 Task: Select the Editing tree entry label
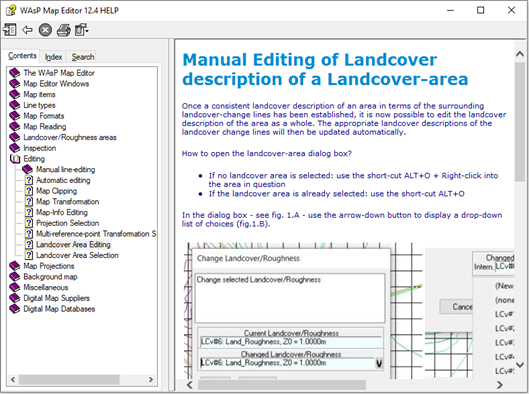click(x=34, y=159)
